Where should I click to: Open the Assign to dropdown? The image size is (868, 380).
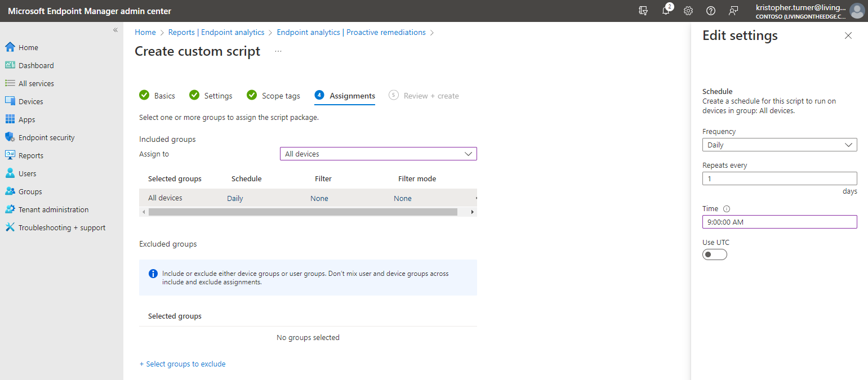pos(378,154)
